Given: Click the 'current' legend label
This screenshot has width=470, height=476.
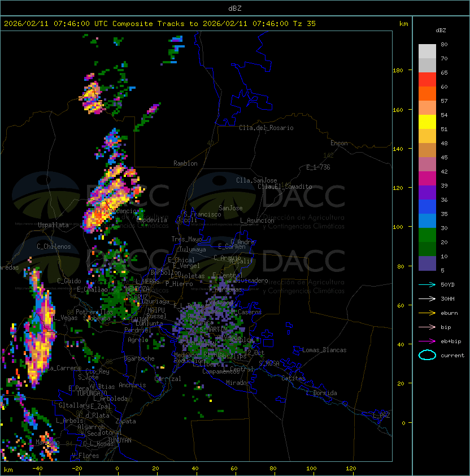Looking at the screenshot, I should [452, 356].
